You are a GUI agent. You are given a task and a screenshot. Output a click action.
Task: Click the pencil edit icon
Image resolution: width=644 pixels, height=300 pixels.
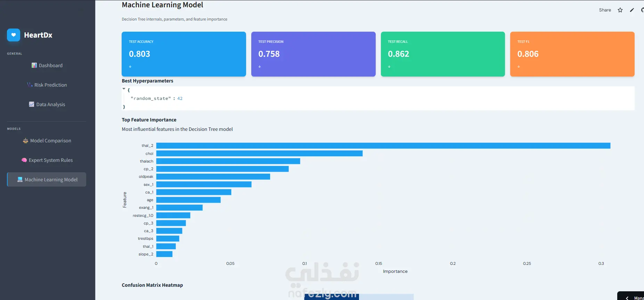pos(632,10)
